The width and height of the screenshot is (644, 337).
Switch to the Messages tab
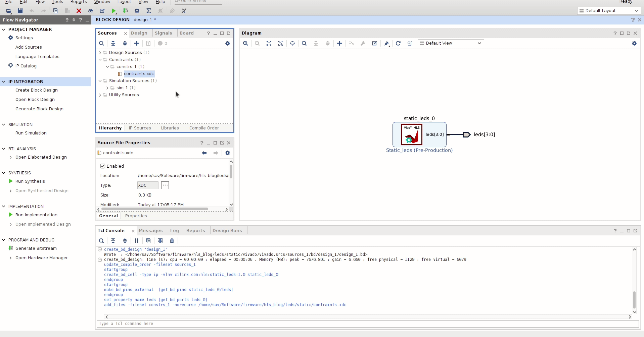tap(150, 231)
